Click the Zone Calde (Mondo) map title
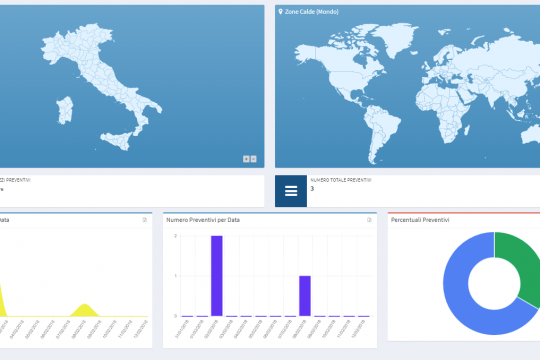The height and width of the screenshot is (360, 540). pos(312,12)
